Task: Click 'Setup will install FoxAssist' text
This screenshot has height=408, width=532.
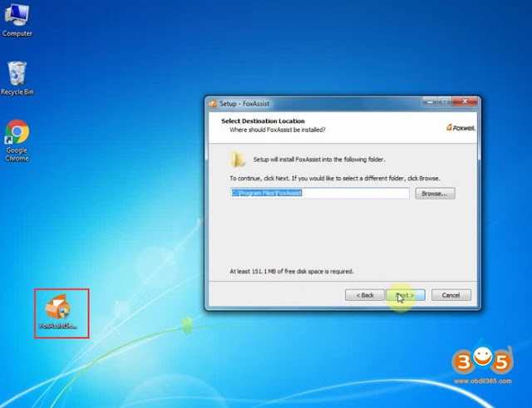Action: (319, 160)
